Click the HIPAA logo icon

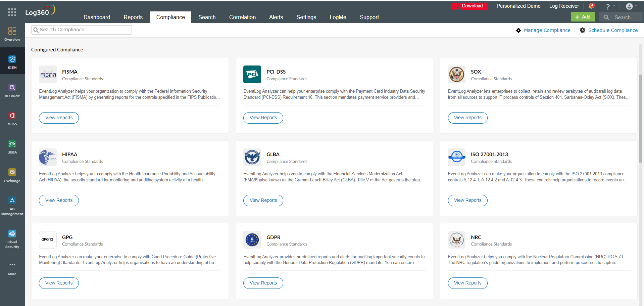tap(48, 157)
